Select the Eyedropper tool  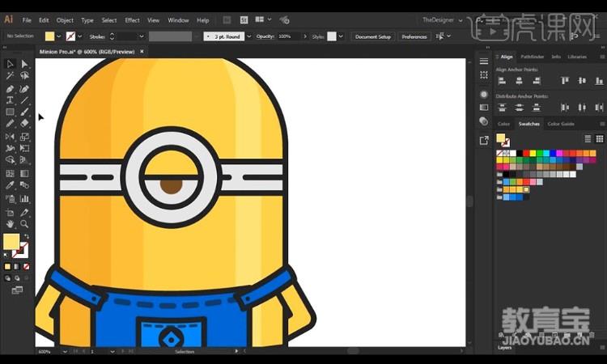pos(10,185)
